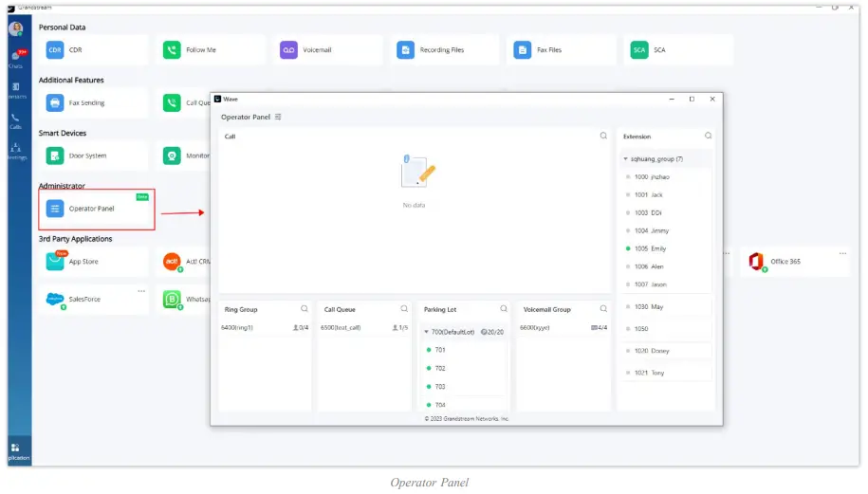Select voicemail group 6600(xyye)
The width and height of the screenshot is (868, 494).
tap(563, 327)
